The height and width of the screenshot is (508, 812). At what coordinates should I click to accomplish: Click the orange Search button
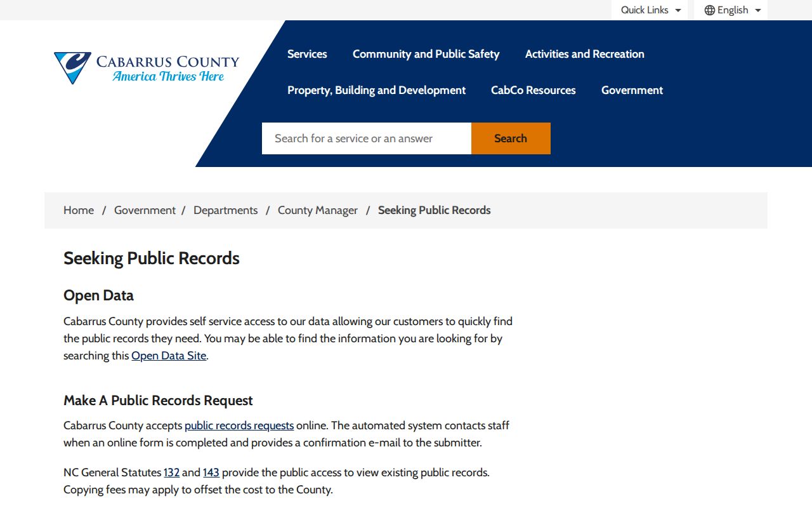511,138
